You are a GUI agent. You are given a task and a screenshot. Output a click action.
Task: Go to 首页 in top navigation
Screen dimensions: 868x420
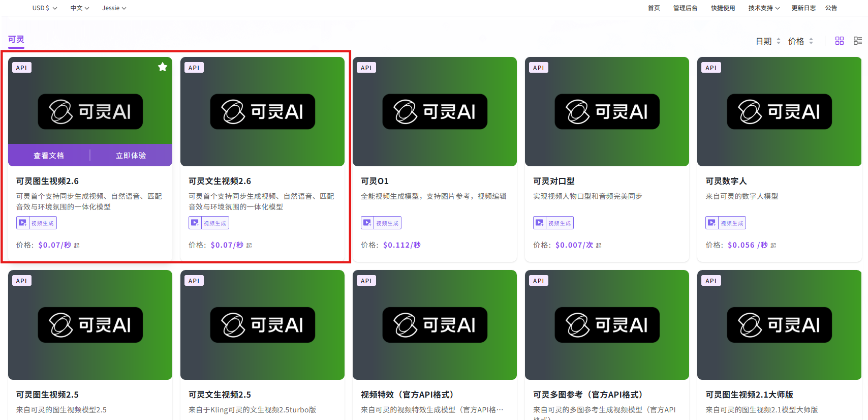pos(654,8)
